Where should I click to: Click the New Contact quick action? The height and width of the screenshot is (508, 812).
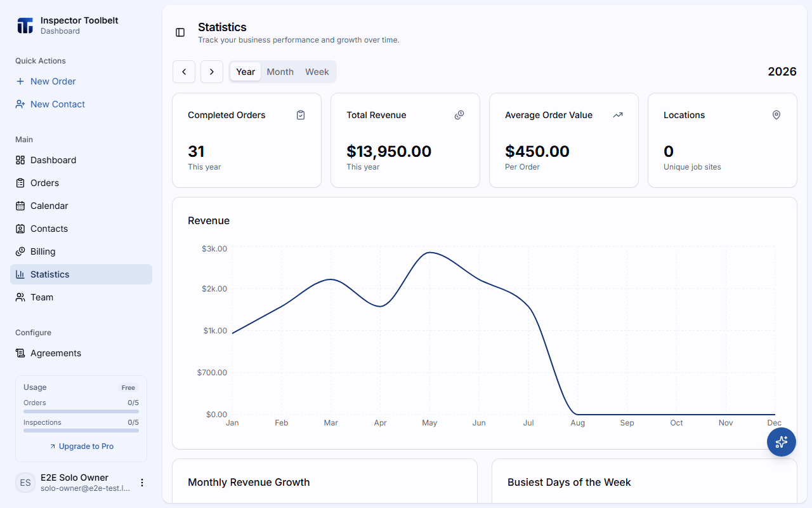[x=81, y=104]
